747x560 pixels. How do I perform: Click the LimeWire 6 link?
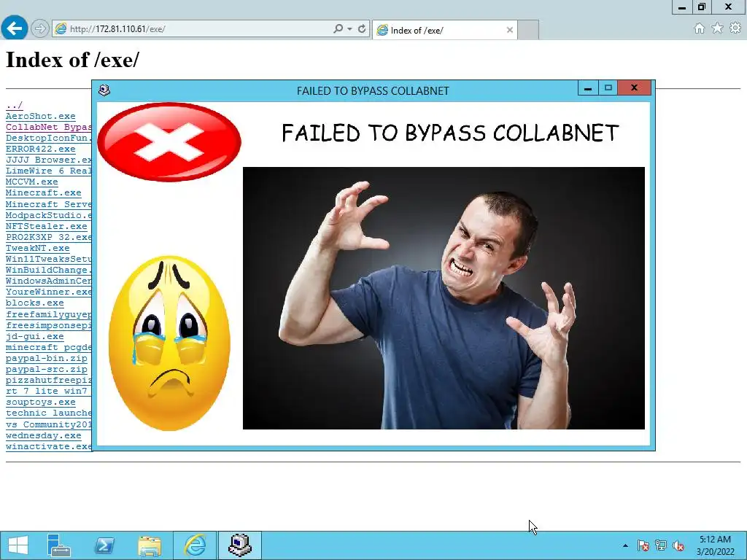point(49,171)
